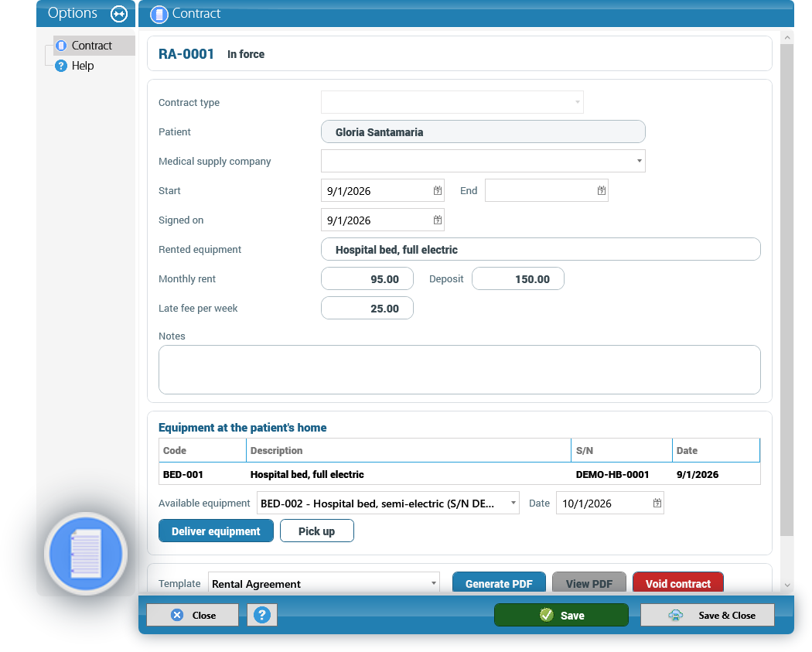
Task: Click the Patient field Gloria Santamaria
Action: [483, 132]
